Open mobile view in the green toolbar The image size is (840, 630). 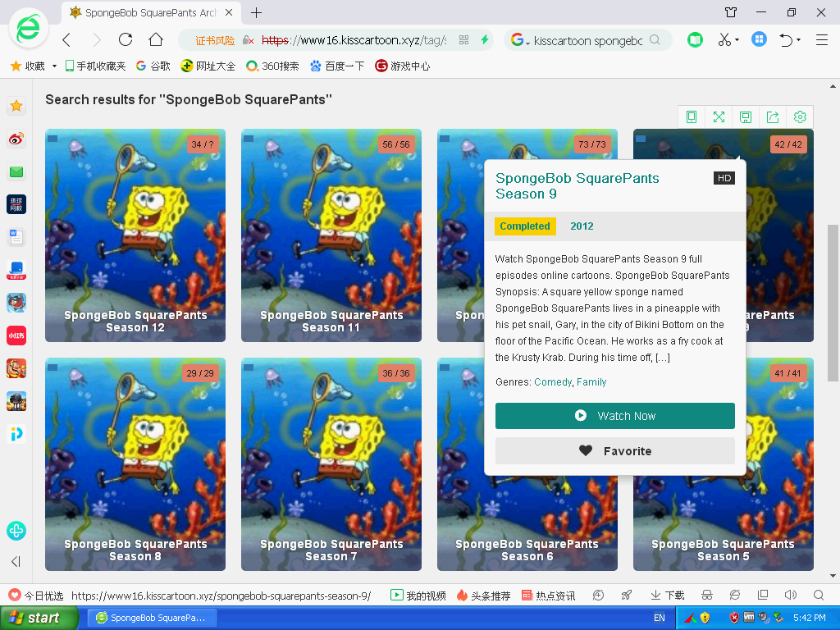coord(692,117)
